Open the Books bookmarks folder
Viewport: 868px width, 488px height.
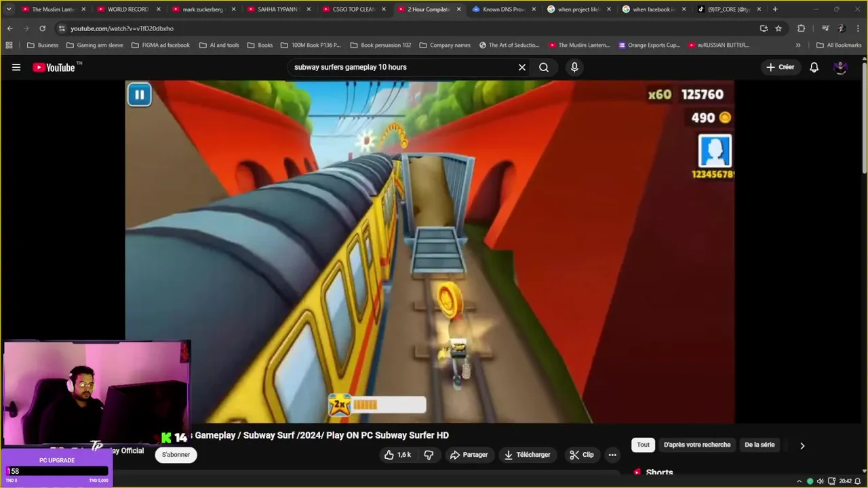point(260,45)
